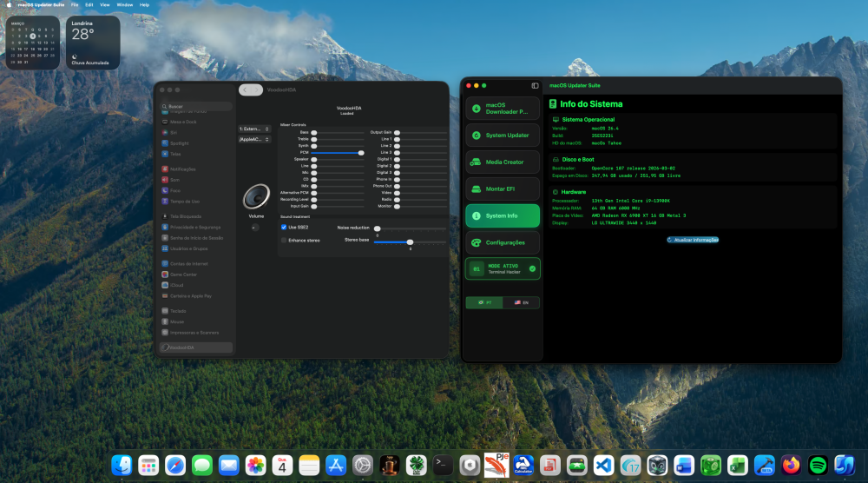Click the Output Gain slider knob

coord(397,132)
